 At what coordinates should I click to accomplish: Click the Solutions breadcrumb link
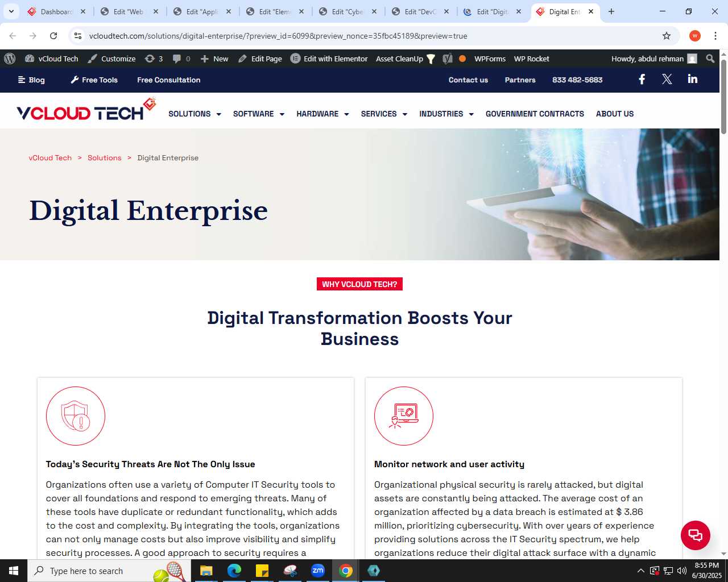tap(104, 158)
